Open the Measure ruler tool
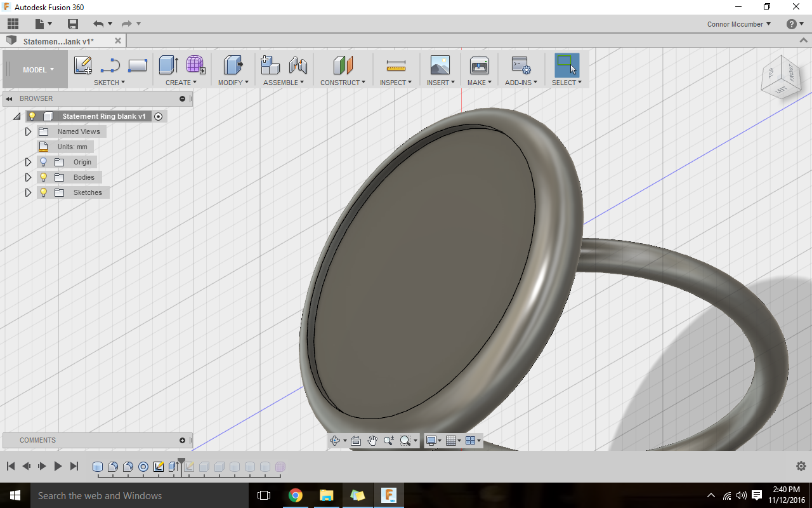The width and height of the screenshot is (812, 508). (396, 65)
